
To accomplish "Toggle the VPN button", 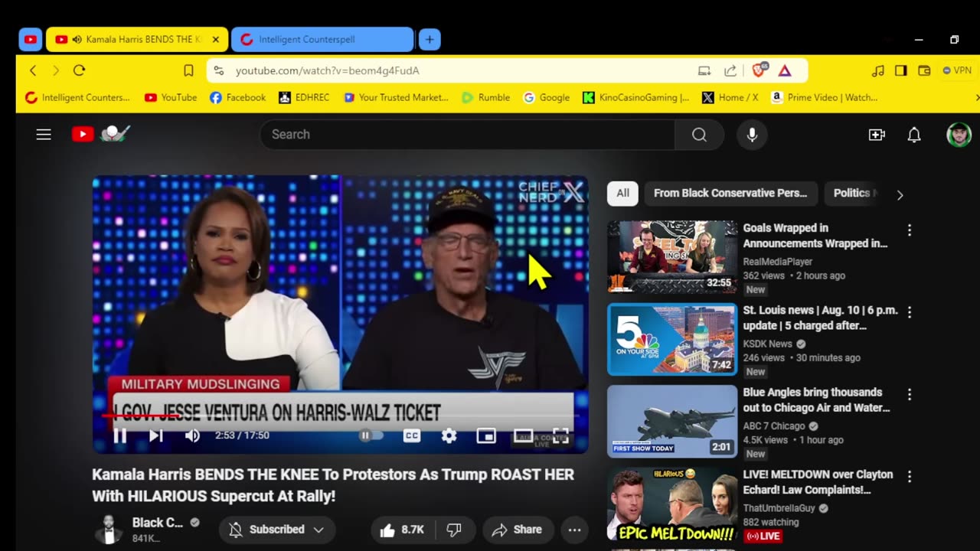I will [957, 70].
